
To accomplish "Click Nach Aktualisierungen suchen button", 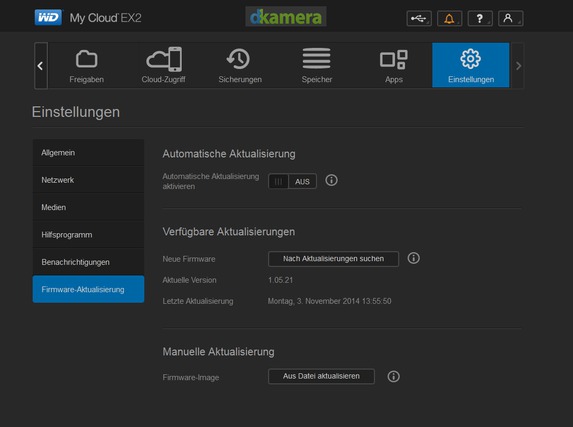I will (x=333, y=259).
